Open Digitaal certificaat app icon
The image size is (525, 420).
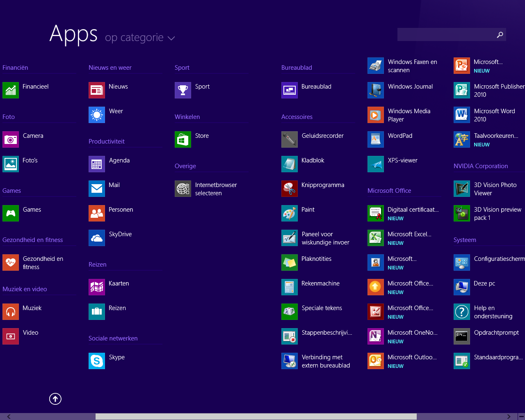[x=376, y=213]
